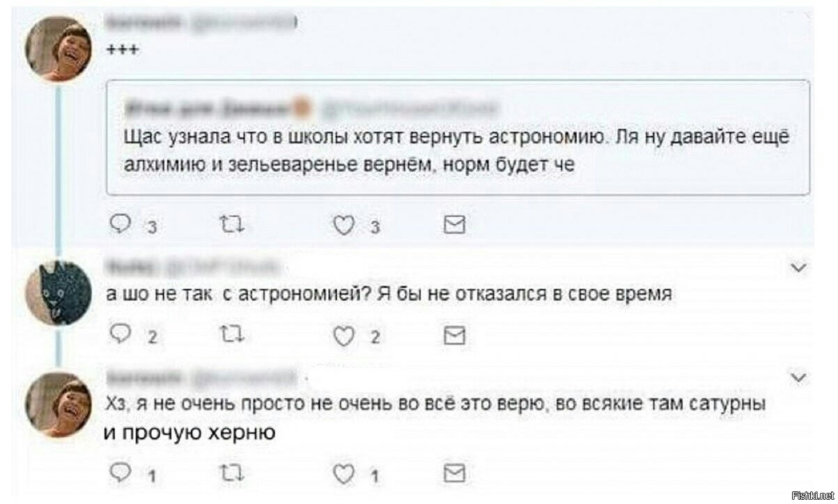Retweet the 'сатурны и прочую херню' tweet

click(x=228, y=474)
